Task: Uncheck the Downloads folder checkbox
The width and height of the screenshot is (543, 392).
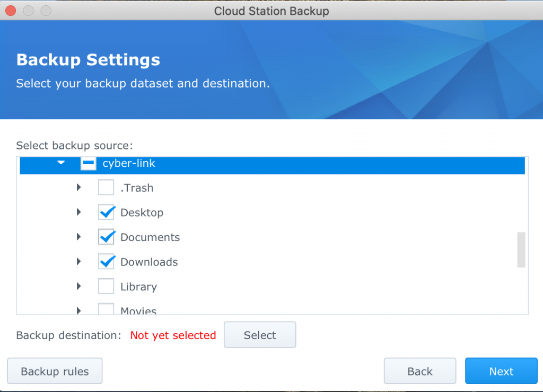Action: [x=106, y=262]
